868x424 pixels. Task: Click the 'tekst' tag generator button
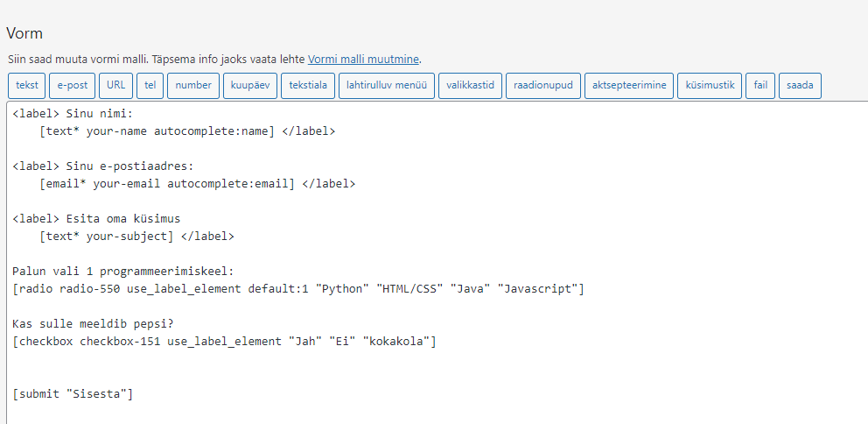(x=27, y=85)
